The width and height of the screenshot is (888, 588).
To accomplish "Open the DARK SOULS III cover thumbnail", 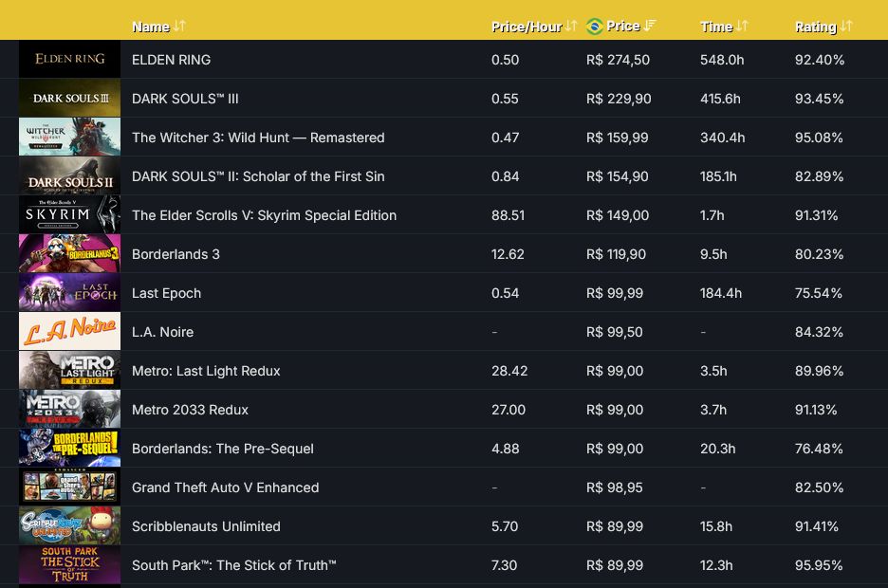I will [x=69, y=98].
